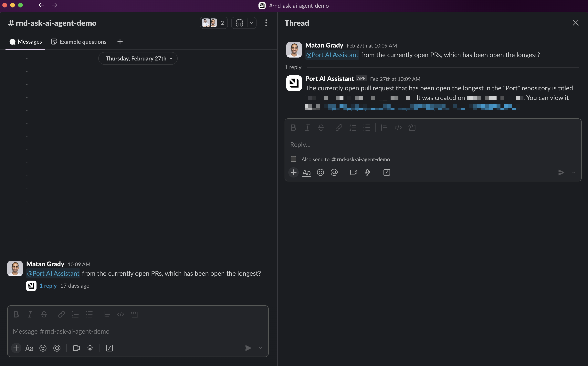588x366 pixels.
Task: Toggle formatting toolbar in thread composer
Action: (306, 172)
